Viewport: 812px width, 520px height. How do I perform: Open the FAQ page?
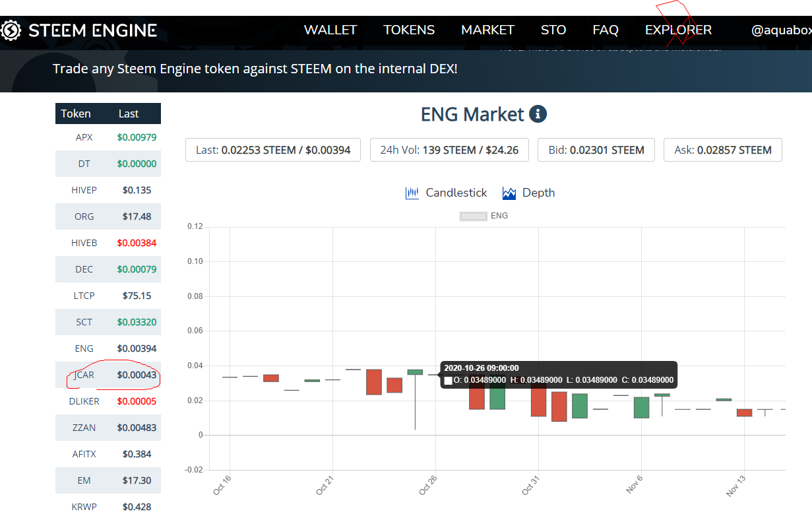[606, 30]
